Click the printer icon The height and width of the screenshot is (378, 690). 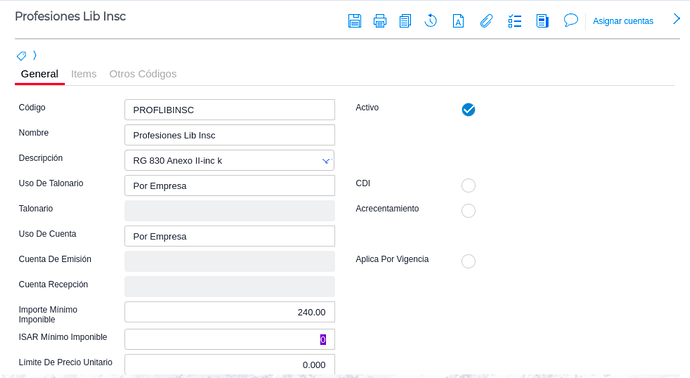tap(380, 21)
